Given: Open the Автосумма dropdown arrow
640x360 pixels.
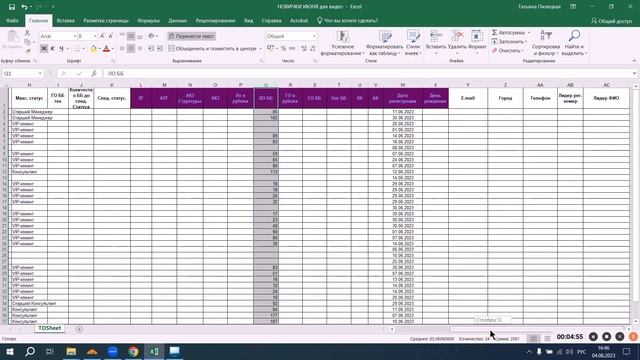Looking at the screenshot, I should point(529,33).
